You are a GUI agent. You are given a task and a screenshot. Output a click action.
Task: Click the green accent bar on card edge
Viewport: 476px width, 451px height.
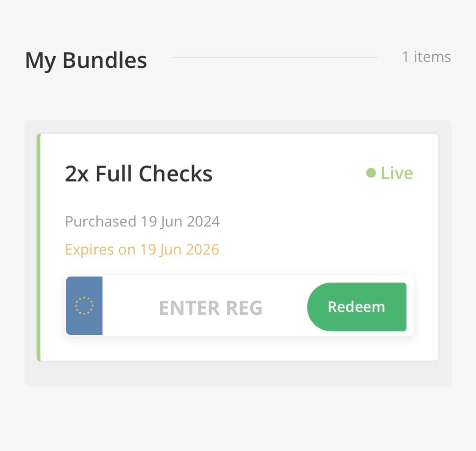click(x=38, y=247)
